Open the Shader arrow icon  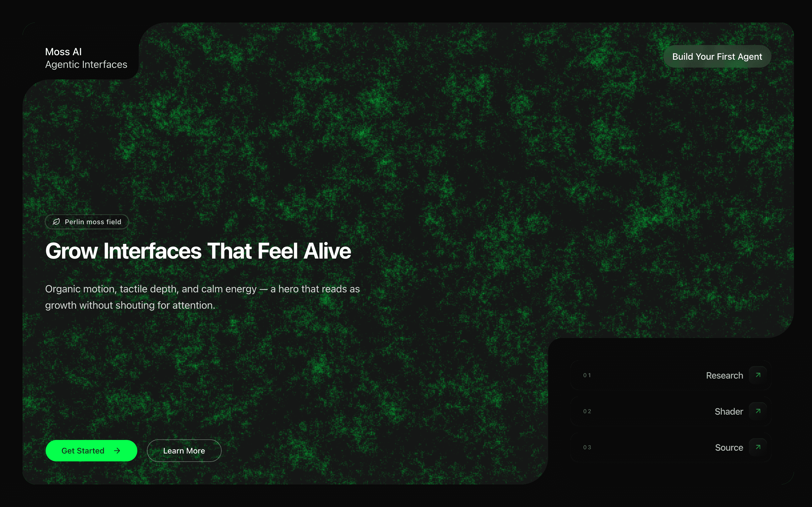pyautogui.click(x=758, y=411)
